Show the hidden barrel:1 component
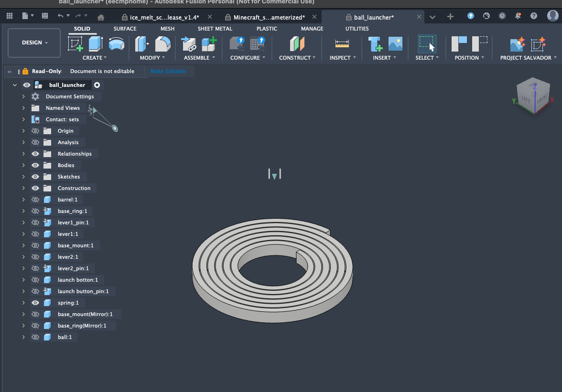Viewport: 562px width, 392px height. coord(35,200)
